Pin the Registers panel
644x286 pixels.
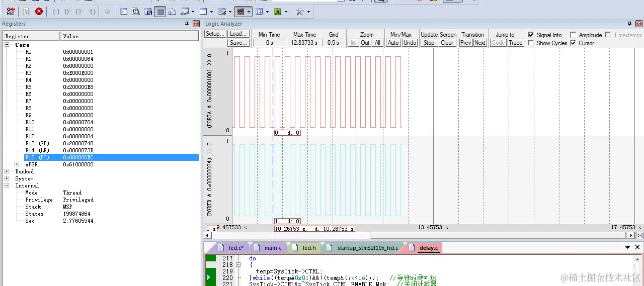click(x=187, y=24)
